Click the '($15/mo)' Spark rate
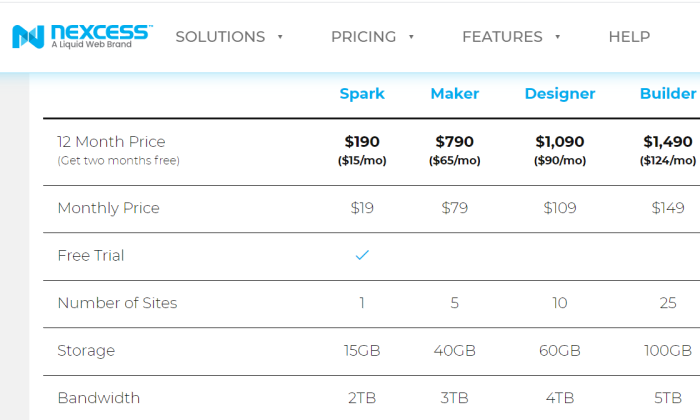700x420 pixels. 362,161
